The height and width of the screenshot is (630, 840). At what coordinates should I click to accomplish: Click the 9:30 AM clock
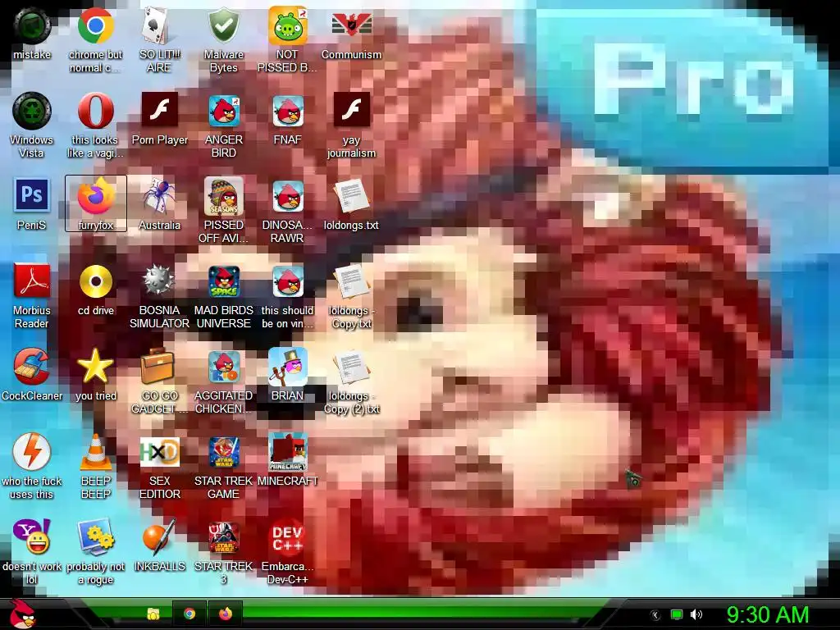pos(767,614)
